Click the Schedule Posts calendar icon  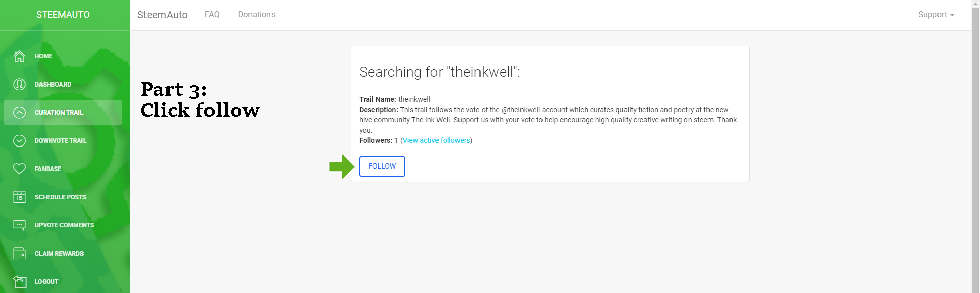pos(19,197)
